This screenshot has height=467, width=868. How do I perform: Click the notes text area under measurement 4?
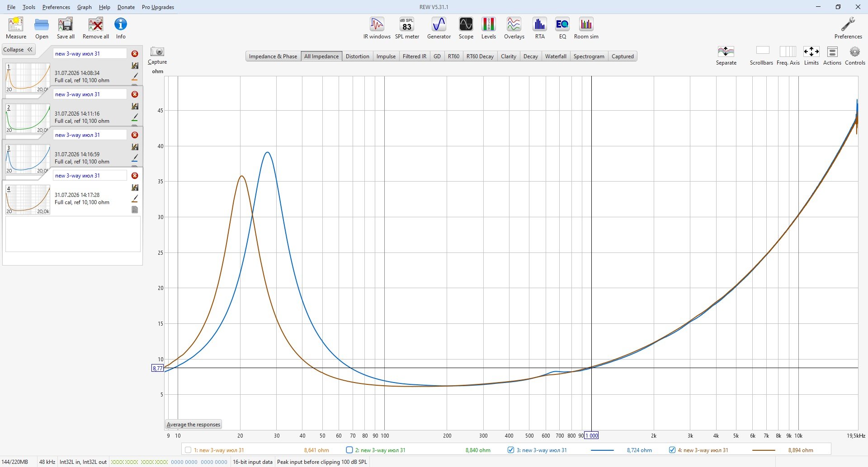[x=73, y=234]
